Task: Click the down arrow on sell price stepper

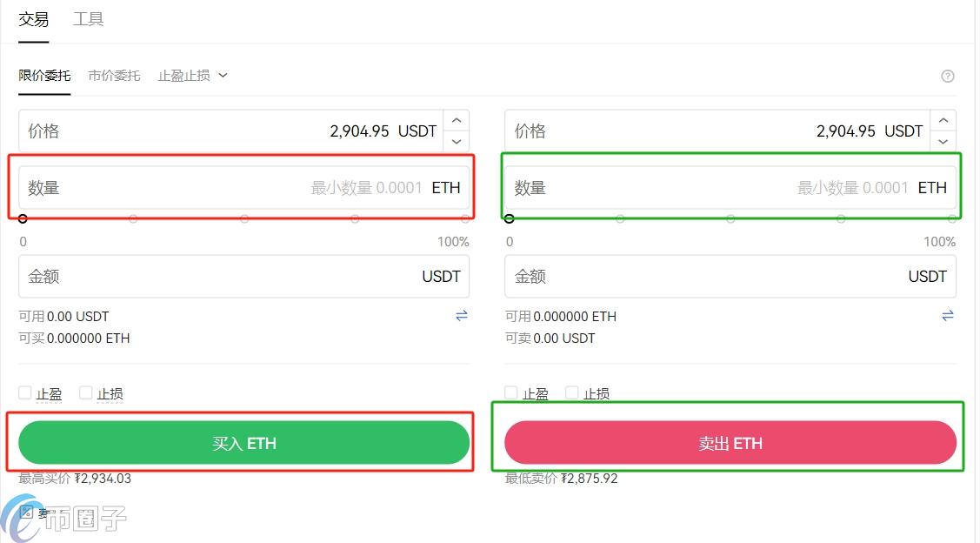Action: tap(943, 142)
